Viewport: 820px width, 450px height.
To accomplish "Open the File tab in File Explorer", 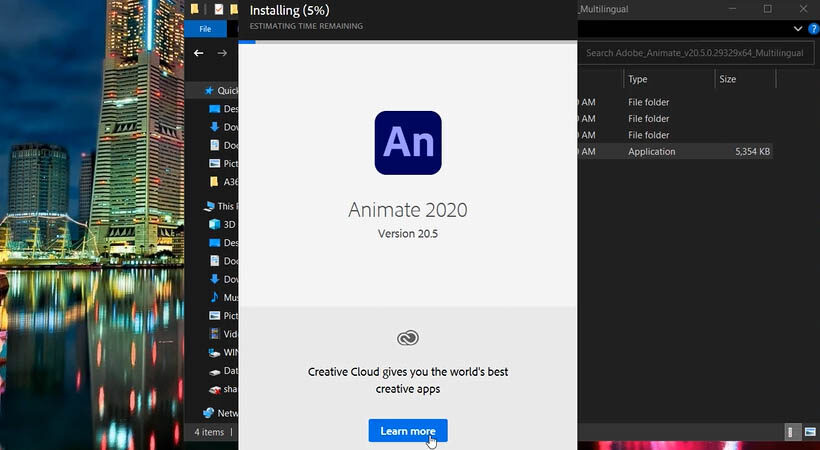I will coord(205,29).
